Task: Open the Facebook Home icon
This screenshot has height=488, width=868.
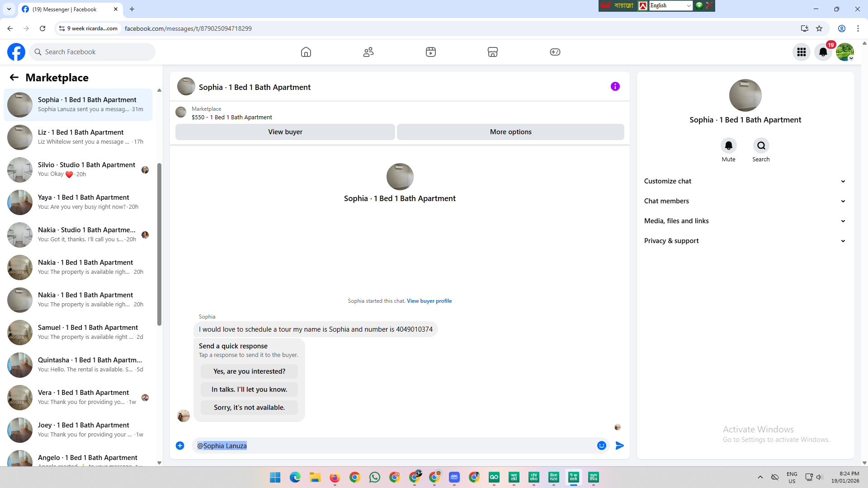Action: (x=306, y=52)
